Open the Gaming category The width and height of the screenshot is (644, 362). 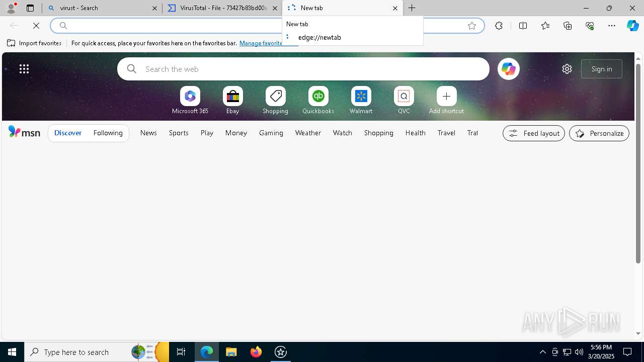pyautogui.click(x=271, y=133)
